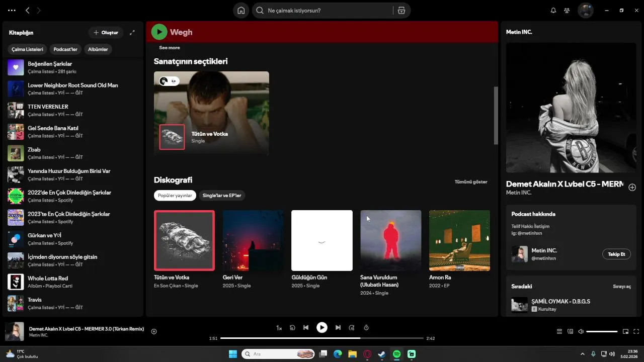Open the Windows Start menu

(233, 354)
